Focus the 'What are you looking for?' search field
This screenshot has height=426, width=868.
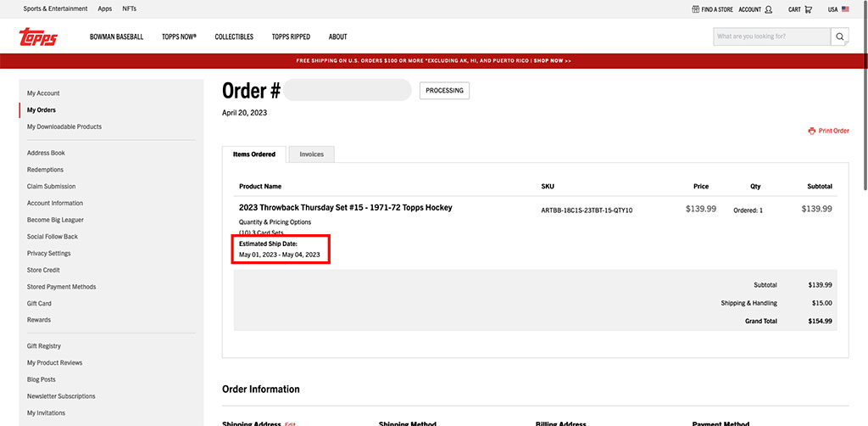point(772,36)
